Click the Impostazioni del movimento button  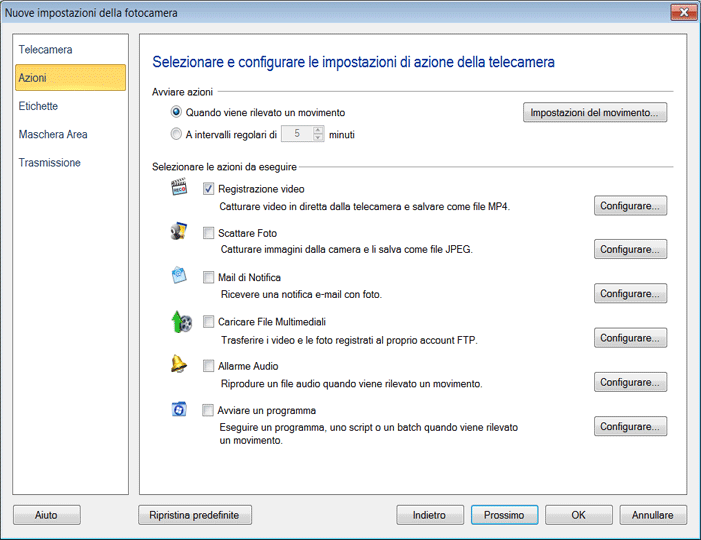click(594, 113)
